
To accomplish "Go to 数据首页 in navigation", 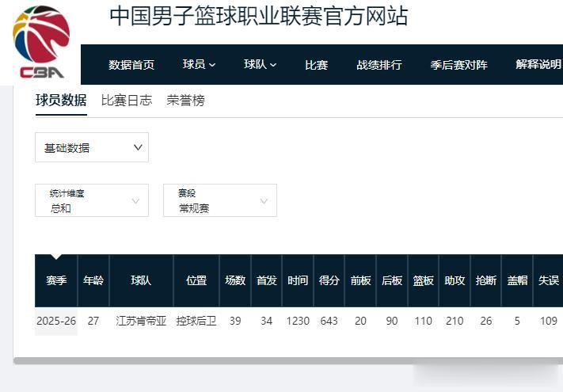I will 131,65.
